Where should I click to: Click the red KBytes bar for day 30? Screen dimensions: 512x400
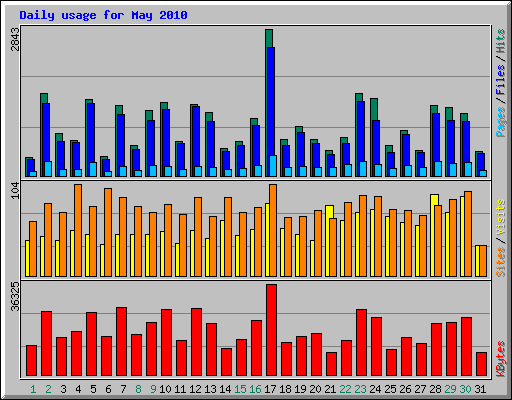point(466,347)
